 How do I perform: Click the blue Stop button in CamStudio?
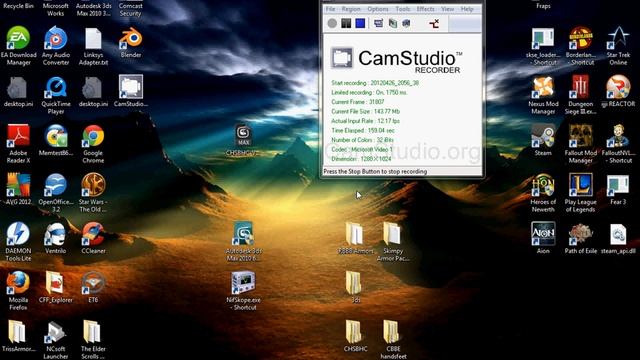pos(360,23)
